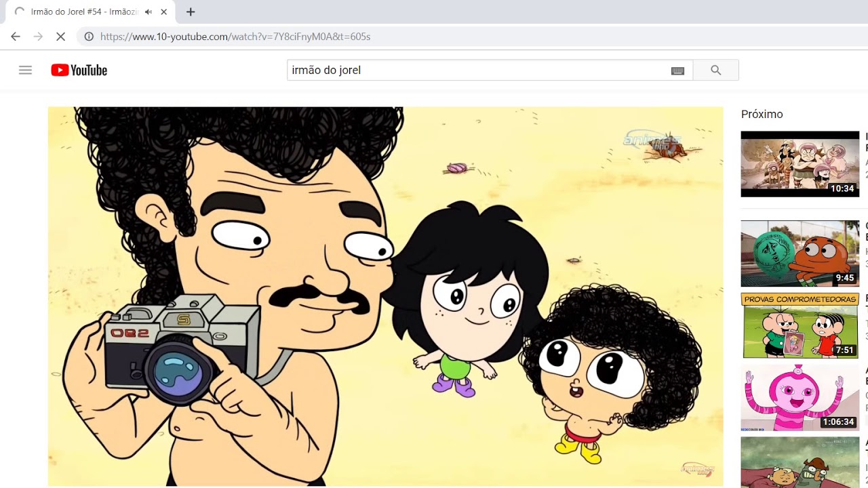
Task: Open the 10:34 suggested video thumbnail
Action: click(x=800, y=164)
